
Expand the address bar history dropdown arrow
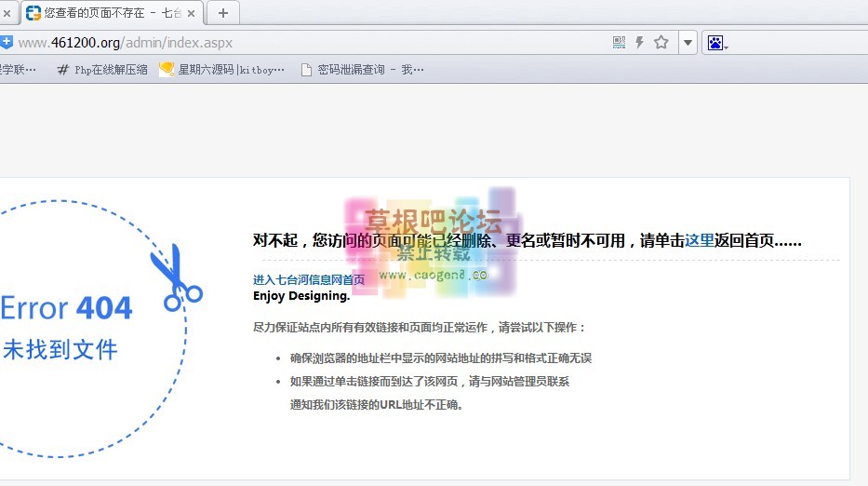click(688, 43)
